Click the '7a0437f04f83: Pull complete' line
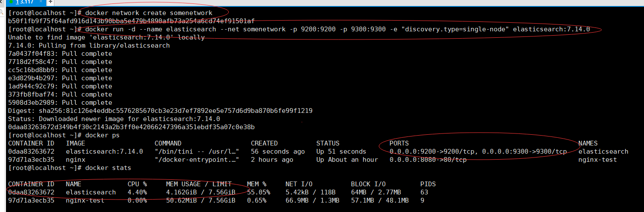The height and width of the screenshot is (212, 644). tap(60, 54)
